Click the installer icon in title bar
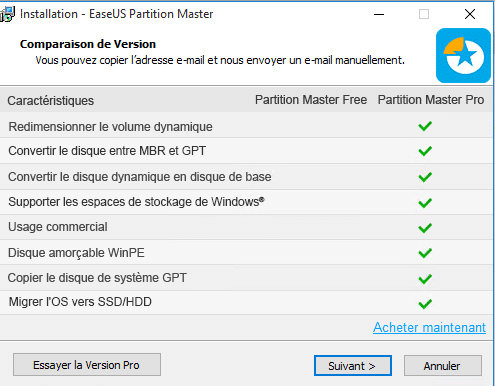The width and height of the screenshot is (495, 386). [x=7, y=14]
